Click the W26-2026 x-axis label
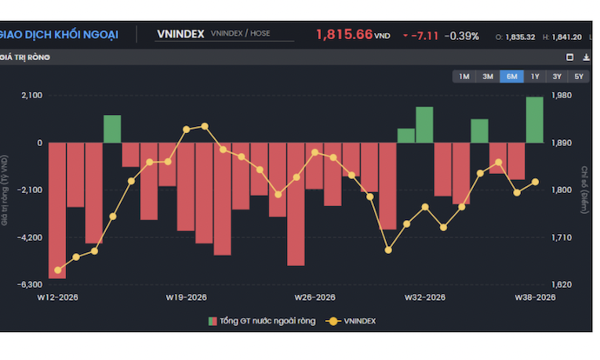The height and width of the screenshot is (360, 600). [315, 297]
